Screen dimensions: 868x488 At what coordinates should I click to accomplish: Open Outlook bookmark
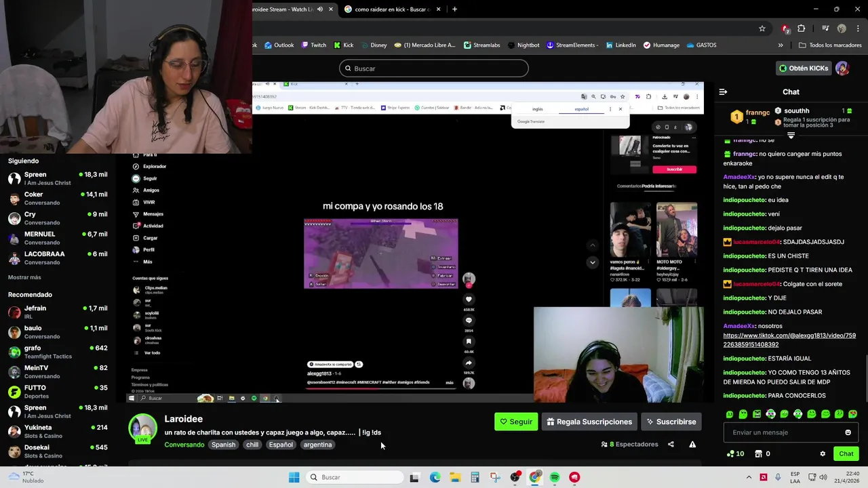279,45
